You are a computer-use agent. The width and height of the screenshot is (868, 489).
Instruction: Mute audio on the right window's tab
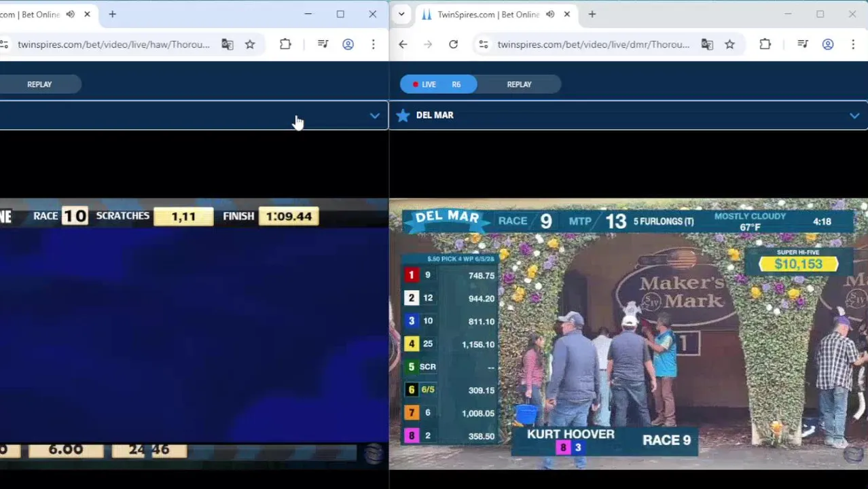pos(550,14)
